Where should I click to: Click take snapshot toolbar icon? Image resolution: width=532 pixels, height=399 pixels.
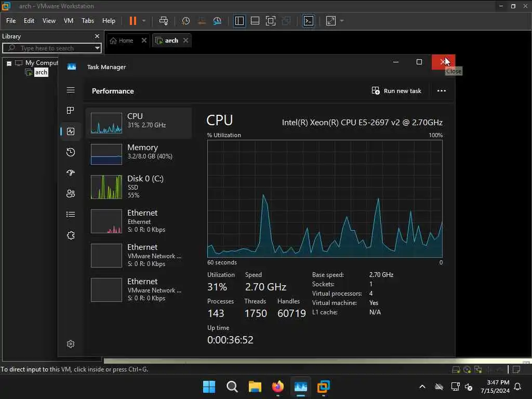pos(185,21)
